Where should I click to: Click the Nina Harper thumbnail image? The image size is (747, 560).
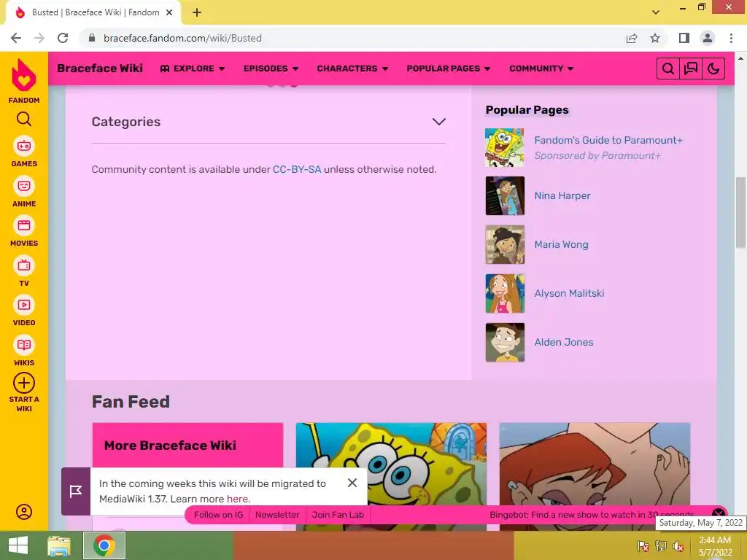[505, 195]
